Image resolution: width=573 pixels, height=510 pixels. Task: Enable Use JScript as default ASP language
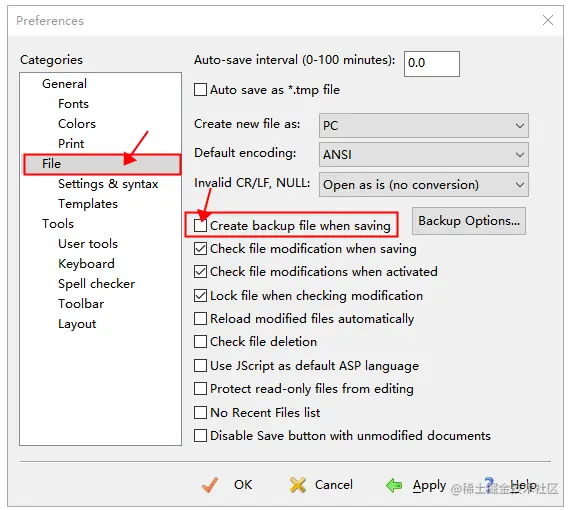[x=200, y=365]
